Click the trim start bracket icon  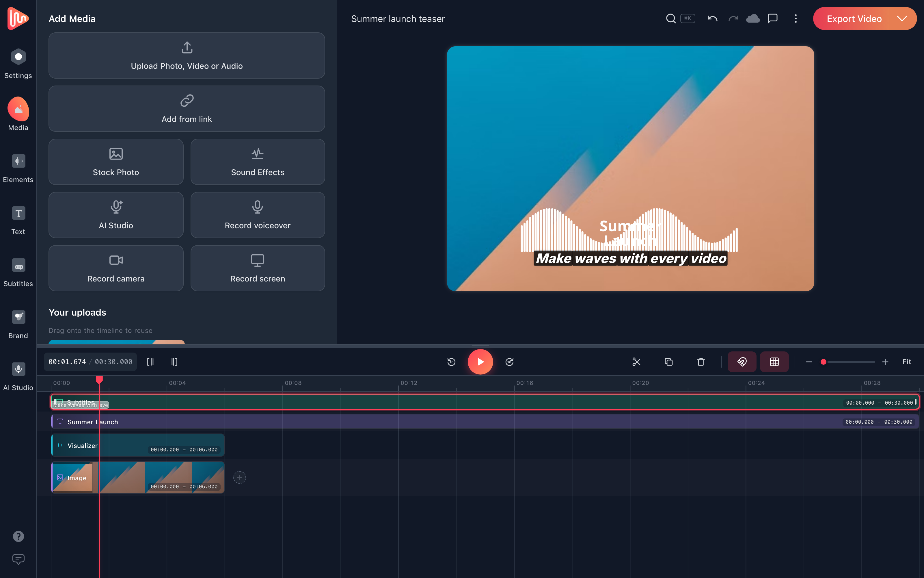click(x=150, y=362)
